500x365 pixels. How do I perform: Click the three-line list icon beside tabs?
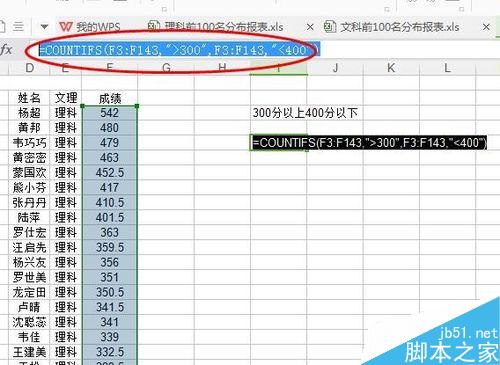18,26
